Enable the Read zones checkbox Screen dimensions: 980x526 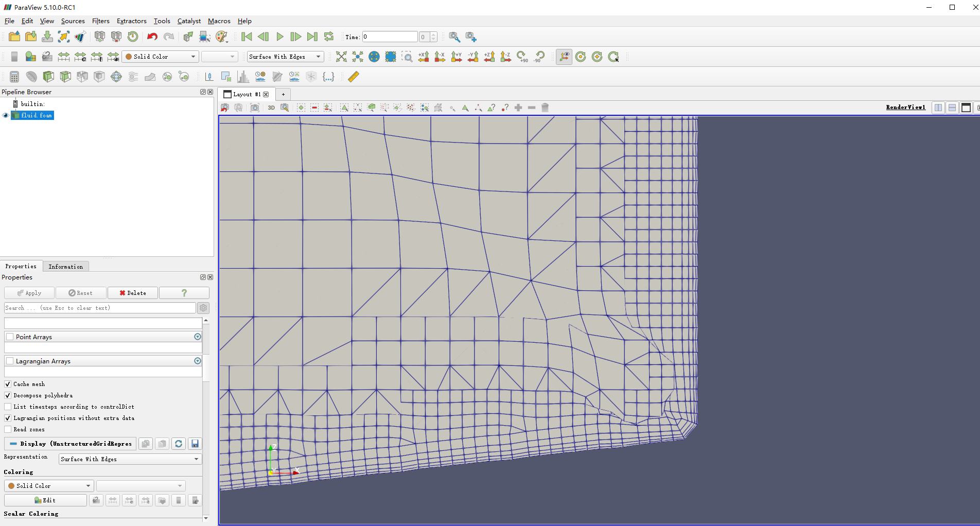click(8, 429)
